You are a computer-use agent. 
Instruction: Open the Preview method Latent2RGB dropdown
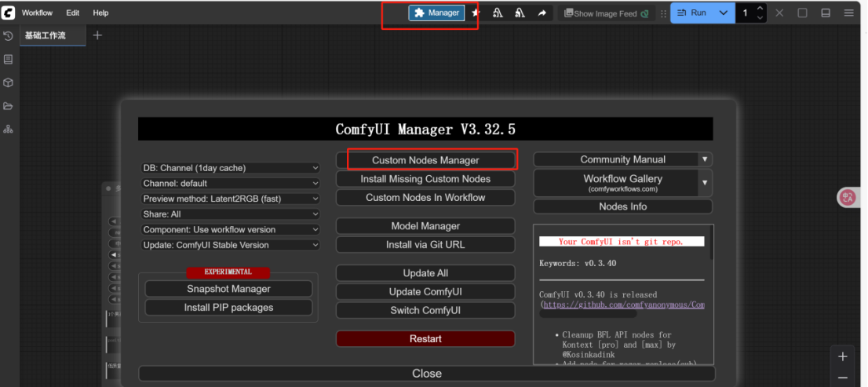click(231, 199)
